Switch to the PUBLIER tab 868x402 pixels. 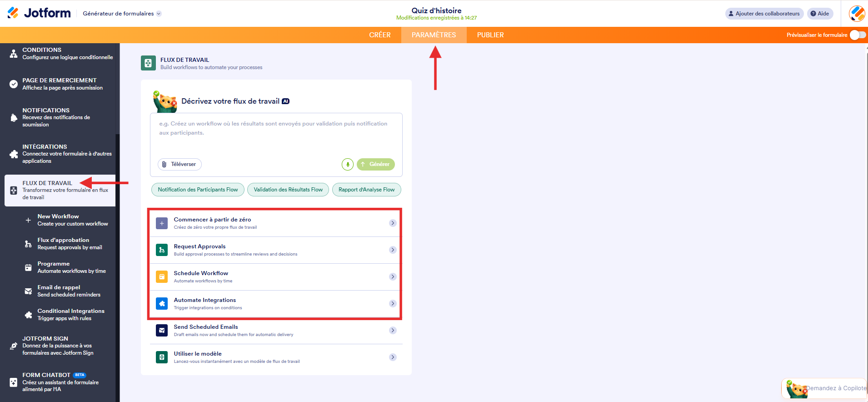(490, 35)
